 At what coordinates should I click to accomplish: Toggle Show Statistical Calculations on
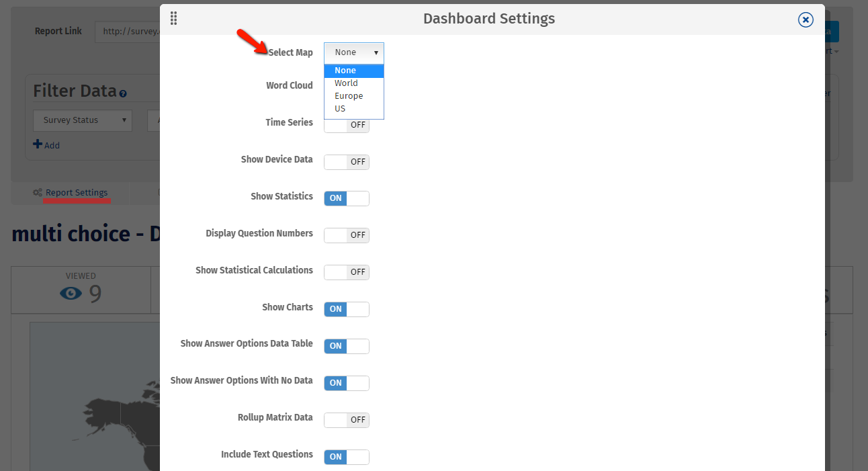click(x=347, y=272)
